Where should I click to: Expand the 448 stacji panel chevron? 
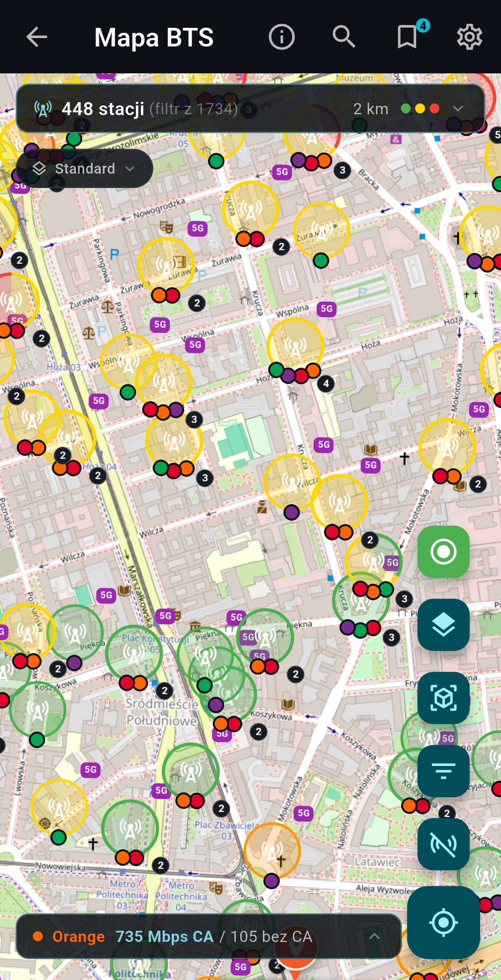coord(458,109)
